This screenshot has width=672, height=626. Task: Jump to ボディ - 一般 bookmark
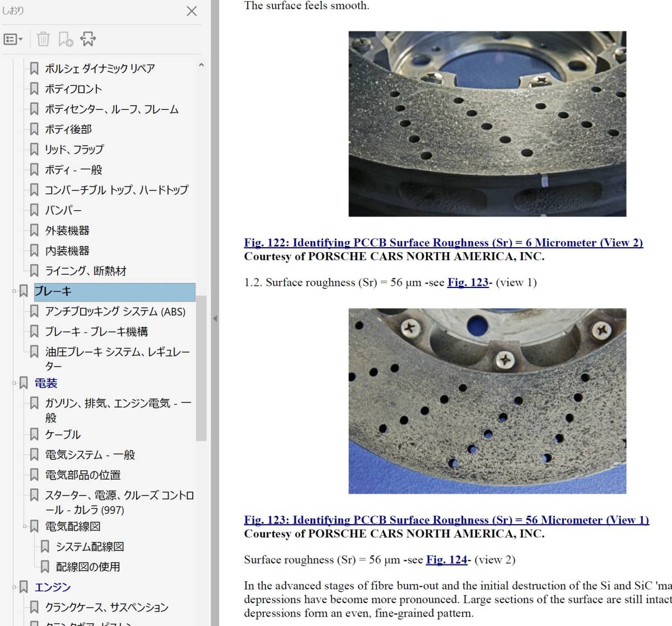coord(73,169)
